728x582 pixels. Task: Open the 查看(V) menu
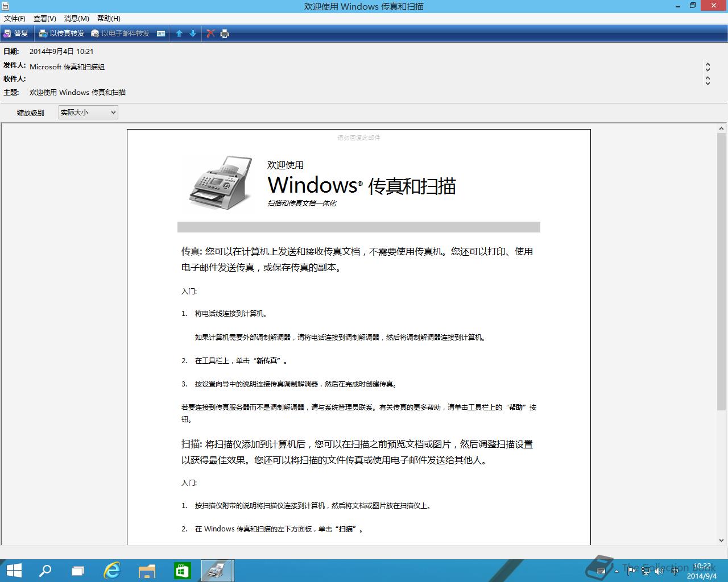click(x=45, y=19)
